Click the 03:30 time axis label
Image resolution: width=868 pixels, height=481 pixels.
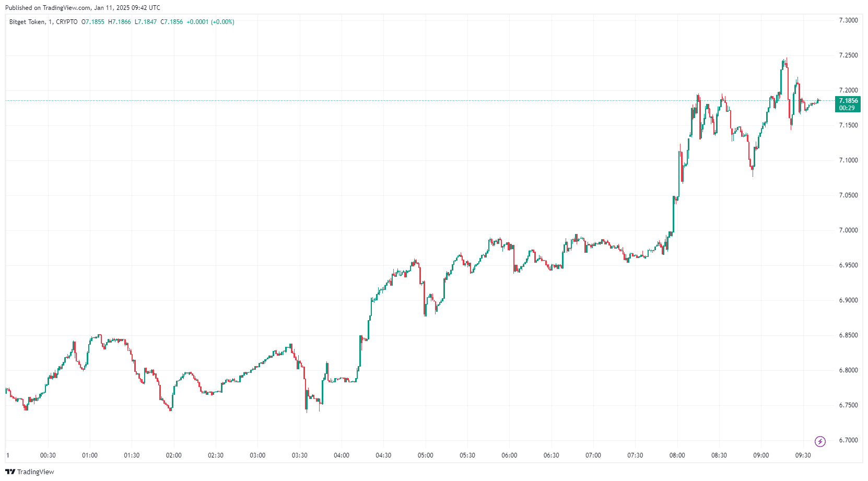click(x=300, y=455)
